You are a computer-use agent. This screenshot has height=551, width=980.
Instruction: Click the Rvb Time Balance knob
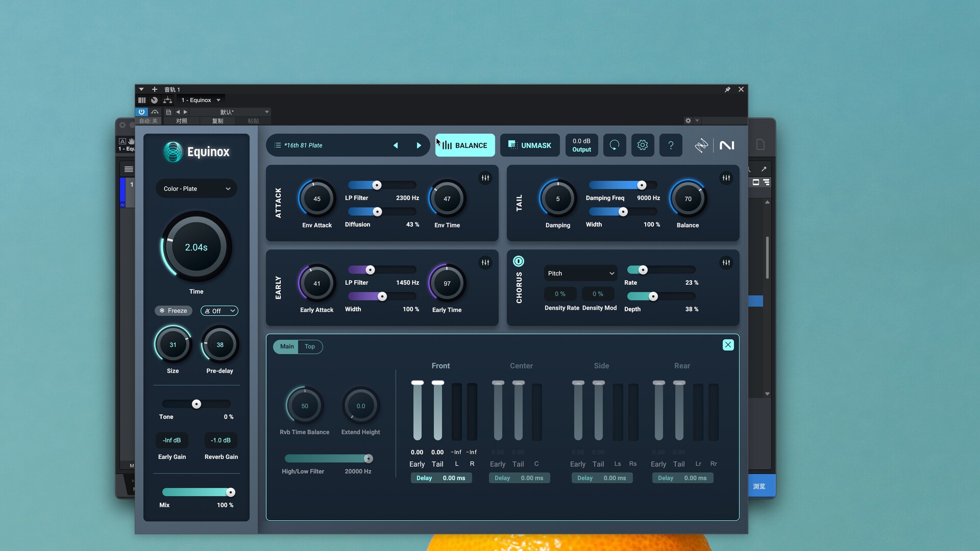coord(305,406)
